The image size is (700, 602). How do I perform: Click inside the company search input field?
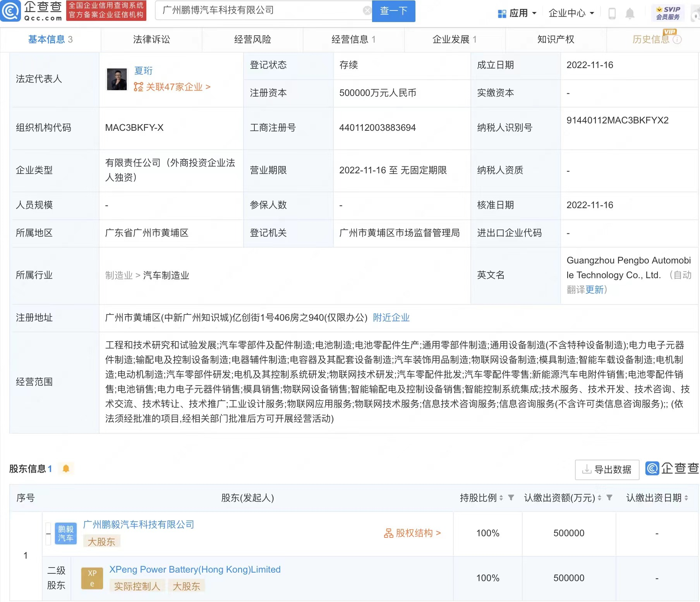(263, 10)
